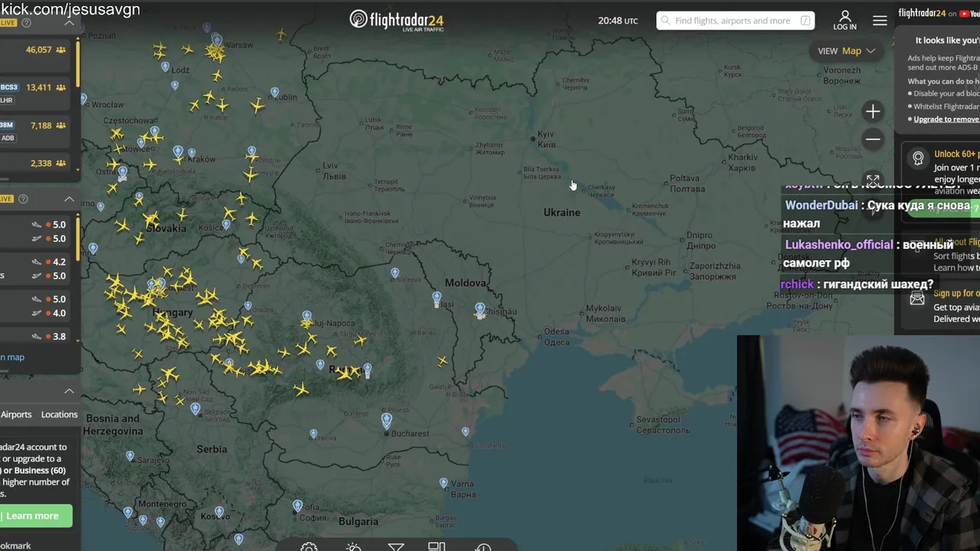
Task: Click the envelope newsletter icon
Action: pos(917,299)
